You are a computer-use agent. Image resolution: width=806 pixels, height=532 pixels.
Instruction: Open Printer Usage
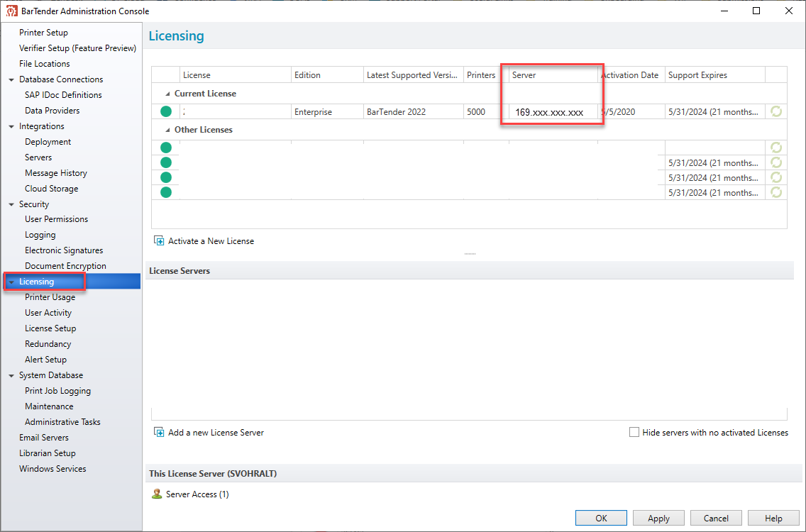pyautogui.click(x=50, y=297)
